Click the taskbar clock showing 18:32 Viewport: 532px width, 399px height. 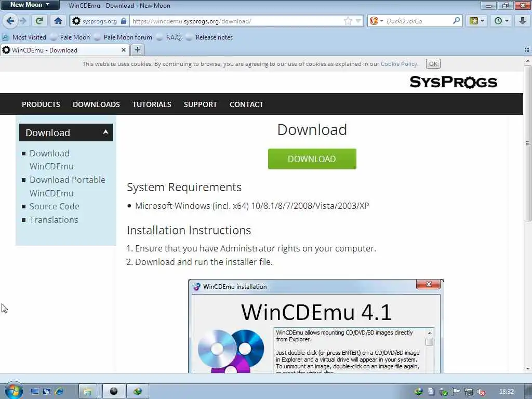(506, 392)
